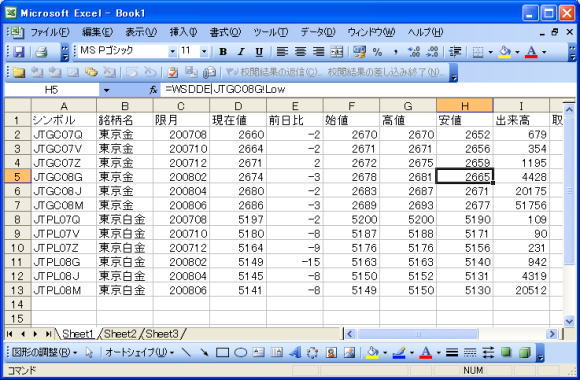The width and height of the screenshot is (580, 380).
Task: Open the Insert Function fx dialog
Action: 153,90
